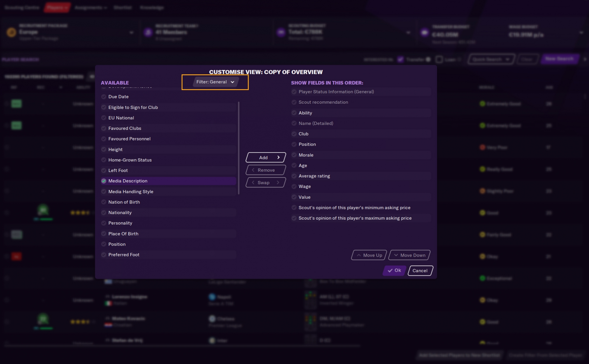Click Cancel to discard view changes
The width and height of the screenshot is (589, 364).
pyautogui.click(x=420, y=270)
